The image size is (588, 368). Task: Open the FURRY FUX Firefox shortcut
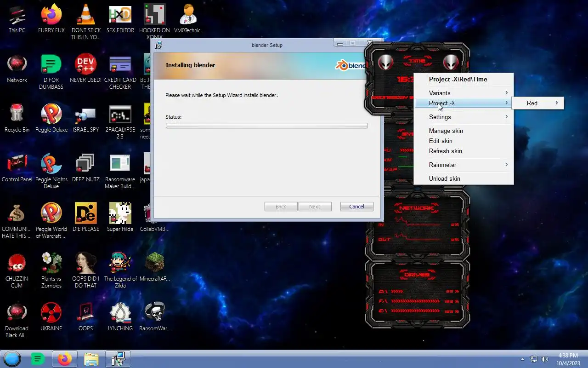coord(51,18)
